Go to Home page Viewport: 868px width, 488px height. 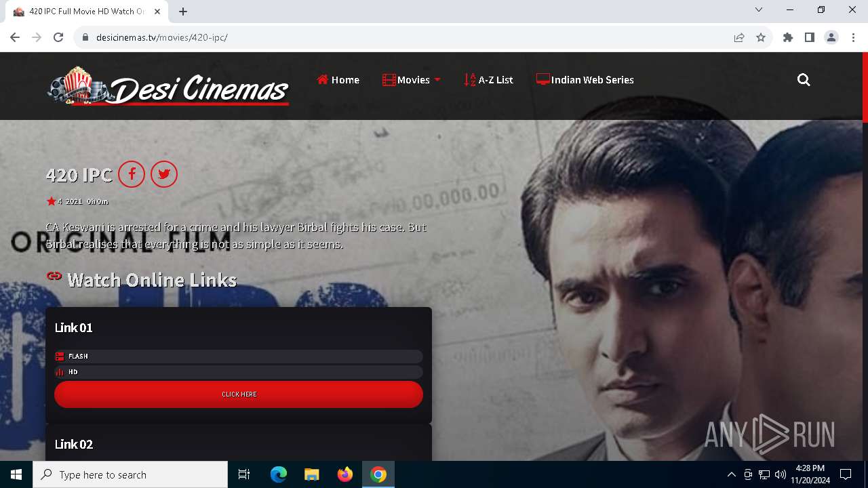338,80
